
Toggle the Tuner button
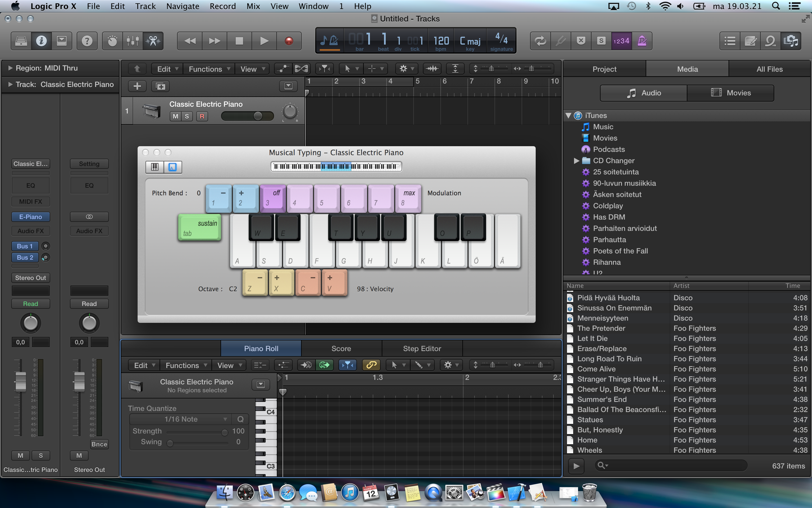pos(561,41)
